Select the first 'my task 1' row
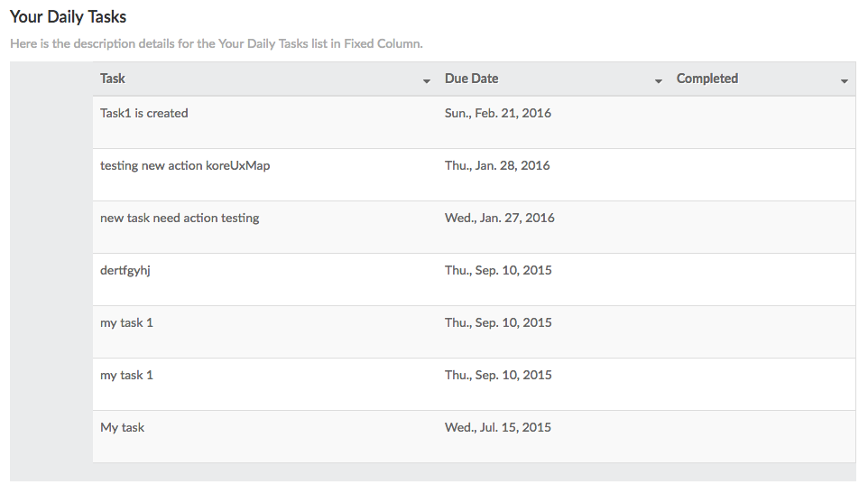Screen dimensions: 868x494 (x=126, y=323)
